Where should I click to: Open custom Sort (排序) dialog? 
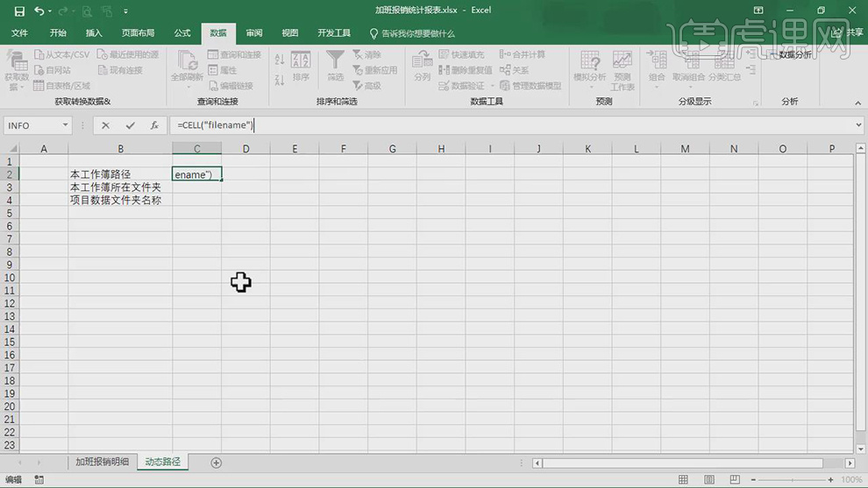click(x=301, y=67)
